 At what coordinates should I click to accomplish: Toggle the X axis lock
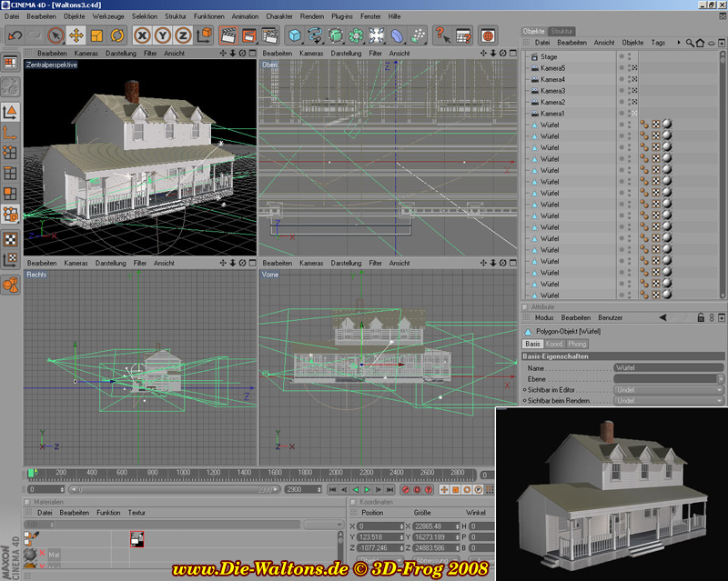pos(143,35)
